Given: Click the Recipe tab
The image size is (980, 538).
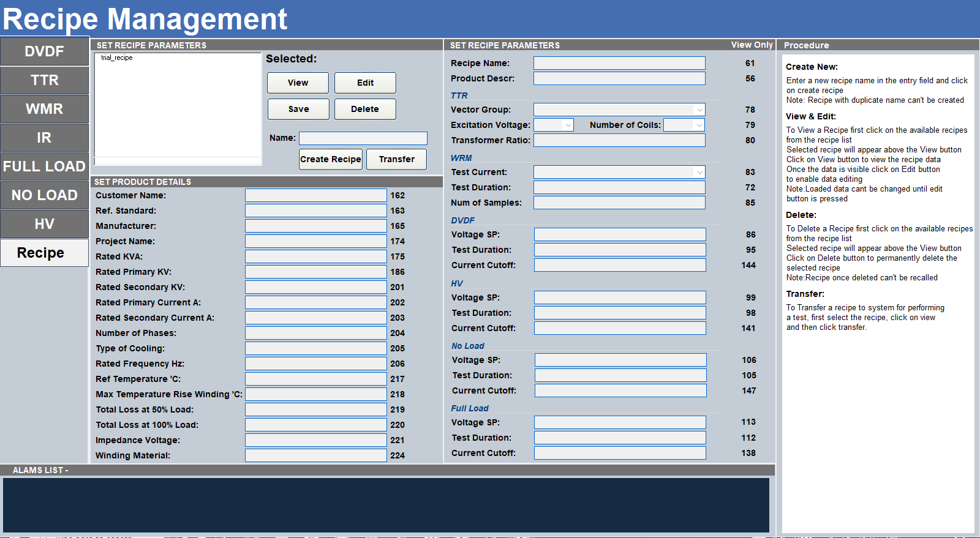Looking at the screenshot, I should [x=44, y=253].
